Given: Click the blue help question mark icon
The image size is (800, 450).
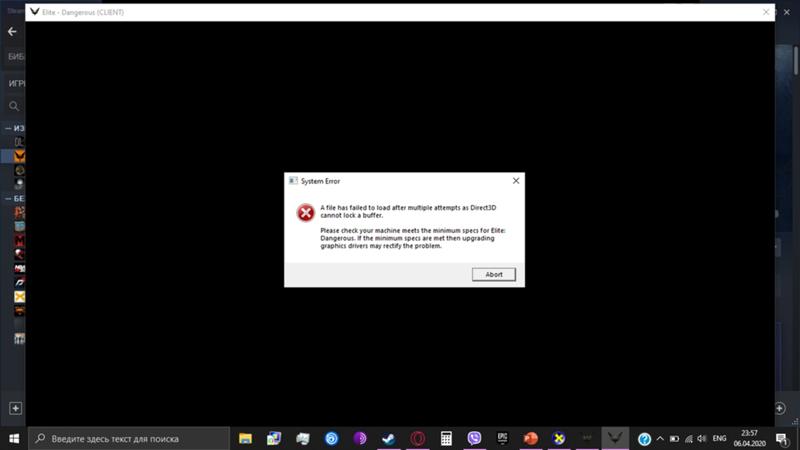Looking at the screenshot, I should (x=644, y=439).
